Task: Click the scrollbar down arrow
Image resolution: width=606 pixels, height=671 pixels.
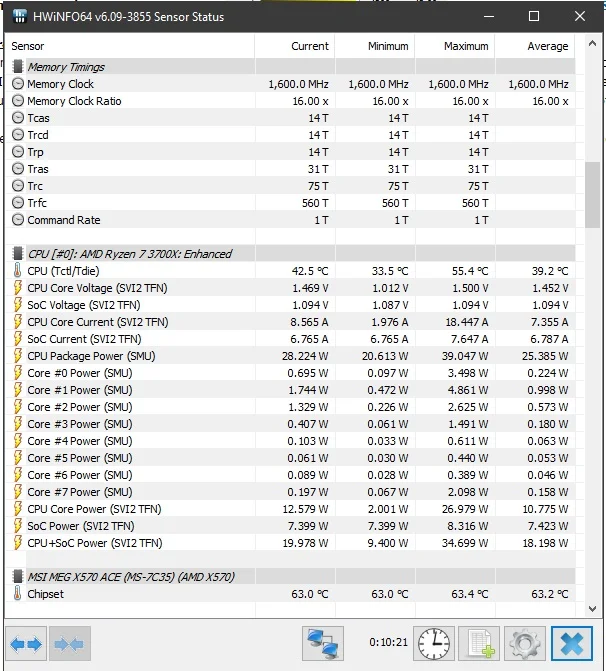Action: click(x=592, y=609)
